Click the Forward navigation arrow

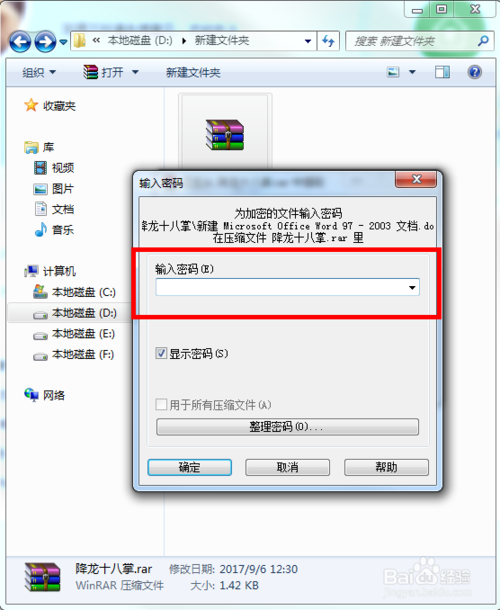click(x=45, y=41)
